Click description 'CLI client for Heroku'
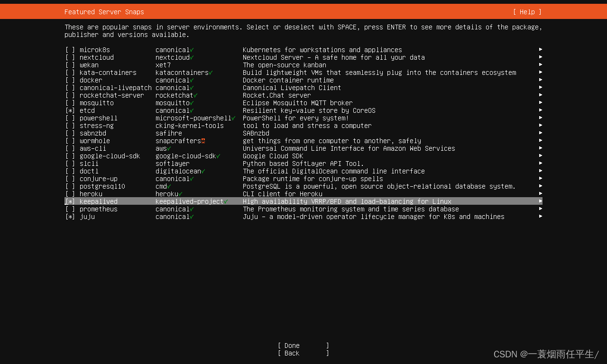607x364 pixels. click(x=283, y=194)
